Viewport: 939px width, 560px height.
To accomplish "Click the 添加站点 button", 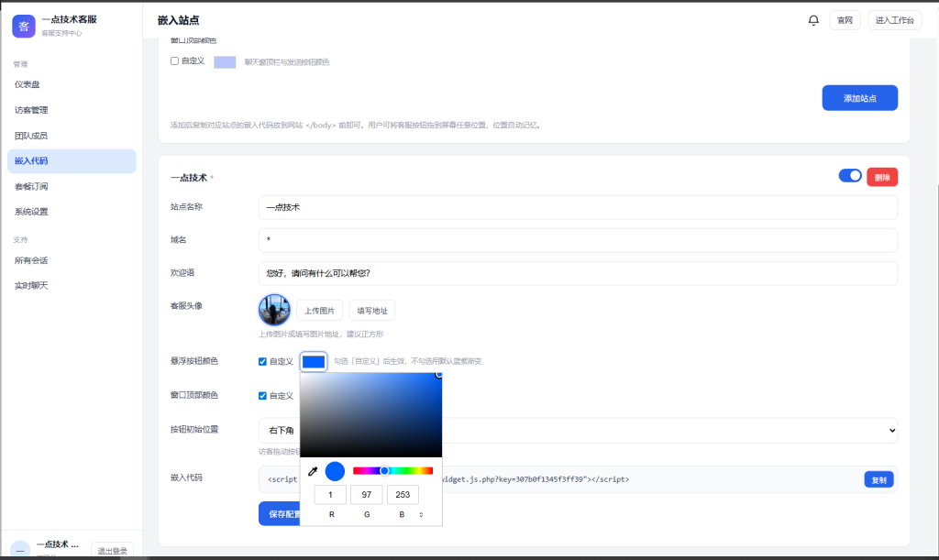I will [860, 98].
